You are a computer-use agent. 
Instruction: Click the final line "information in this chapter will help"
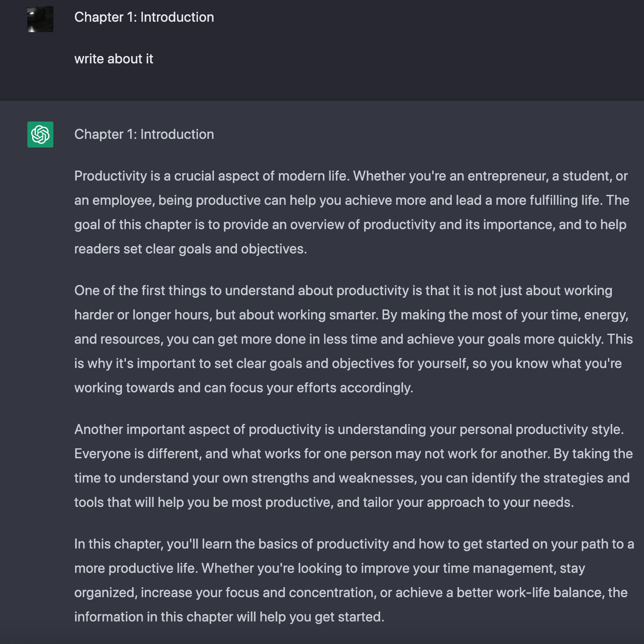(229, 617)
